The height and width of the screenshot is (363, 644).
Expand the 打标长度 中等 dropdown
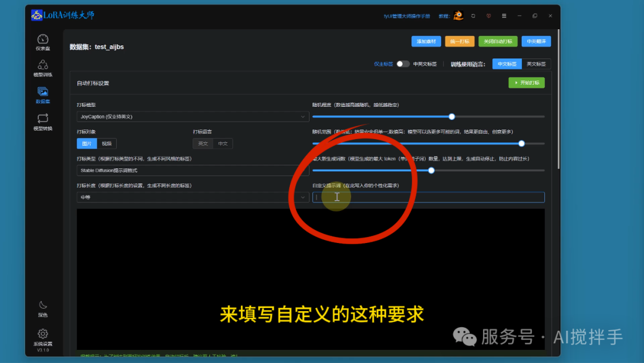tap(193, 198)
